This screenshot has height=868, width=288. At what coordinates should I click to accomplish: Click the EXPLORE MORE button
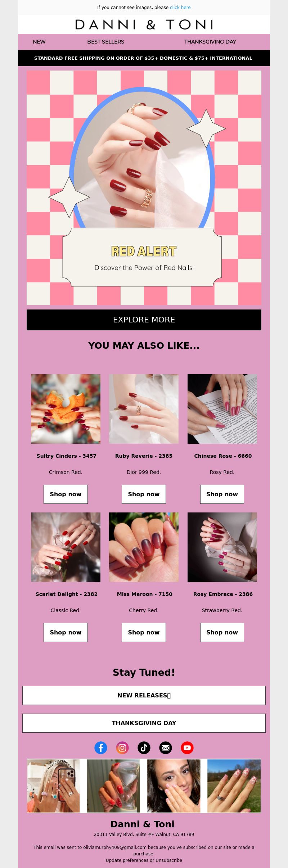144,320
